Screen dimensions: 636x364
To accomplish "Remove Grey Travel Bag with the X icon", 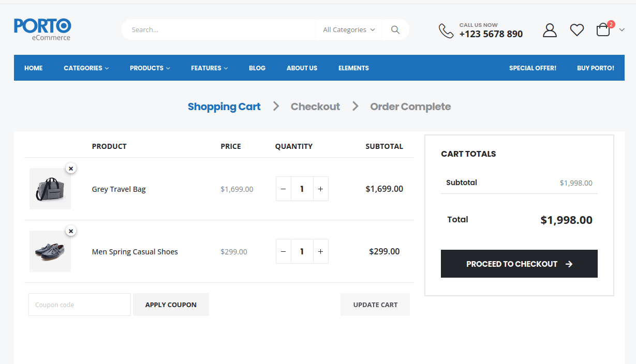I will (x=70, y=168).
